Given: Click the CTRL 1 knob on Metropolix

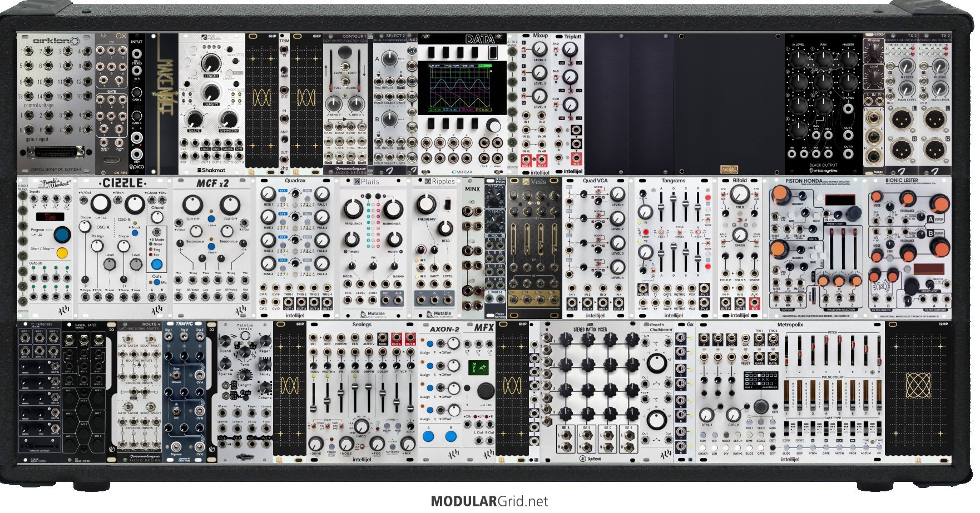Looking at the screenshot, I should (x=706, y=414).
